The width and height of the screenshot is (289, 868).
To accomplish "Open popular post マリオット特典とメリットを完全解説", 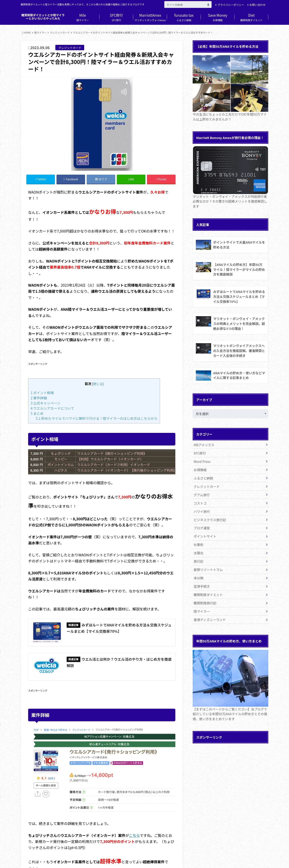I will coord(230,324).
